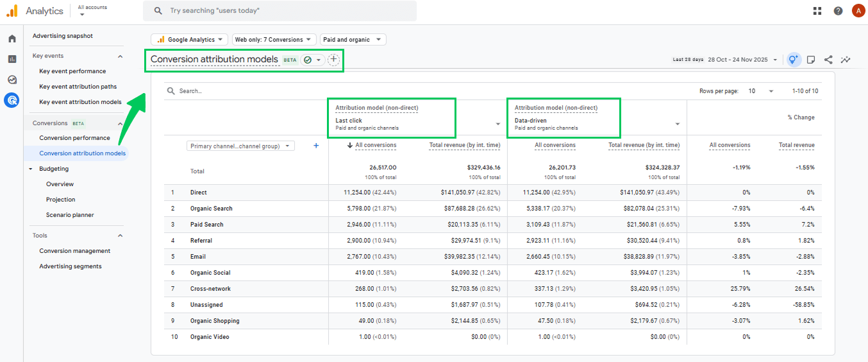Go to Key event attribution paths
The height and width of the screenshot is (362, 868).
78,87
